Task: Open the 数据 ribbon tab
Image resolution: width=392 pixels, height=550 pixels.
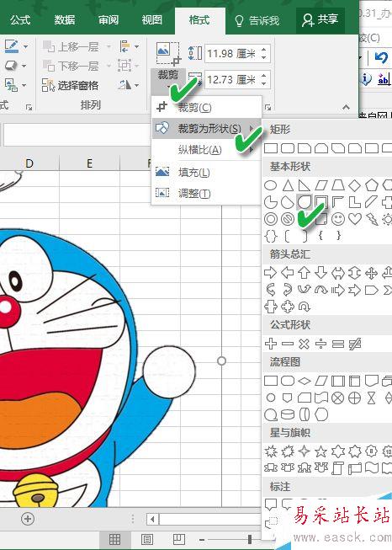Action: point(65,19)
